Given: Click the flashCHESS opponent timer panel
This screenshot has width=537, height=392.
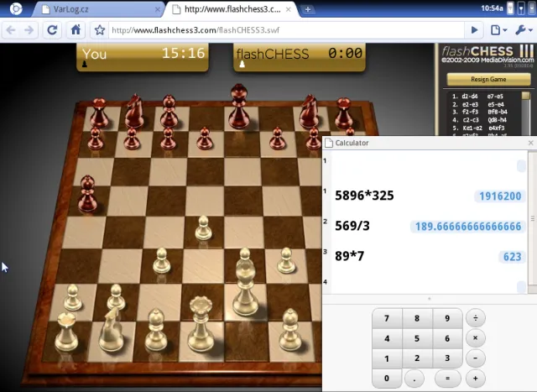Looking at the screenshot, I should pyautogui.click(x=300, y=57).
